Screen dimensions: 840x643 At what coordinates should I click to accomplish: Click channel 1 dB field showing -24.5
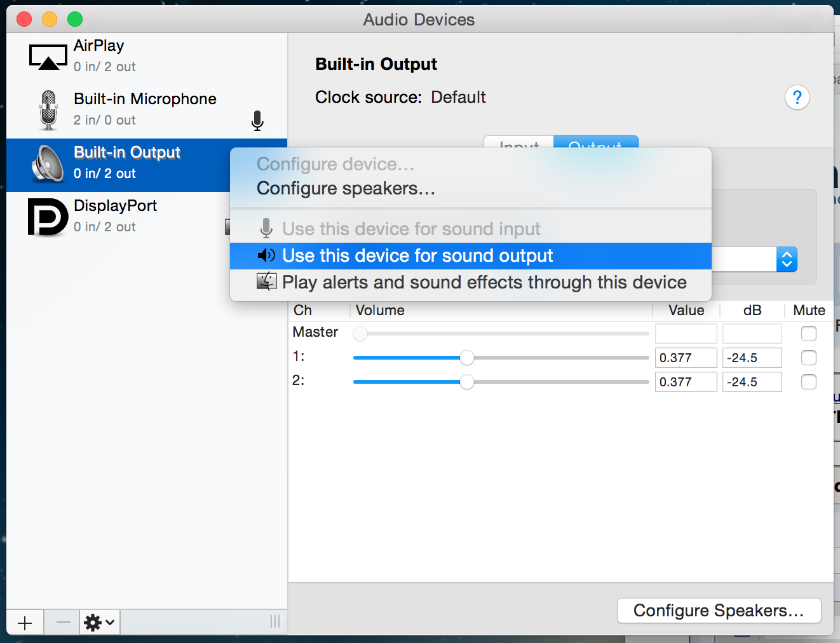click(x=752, y=358)
